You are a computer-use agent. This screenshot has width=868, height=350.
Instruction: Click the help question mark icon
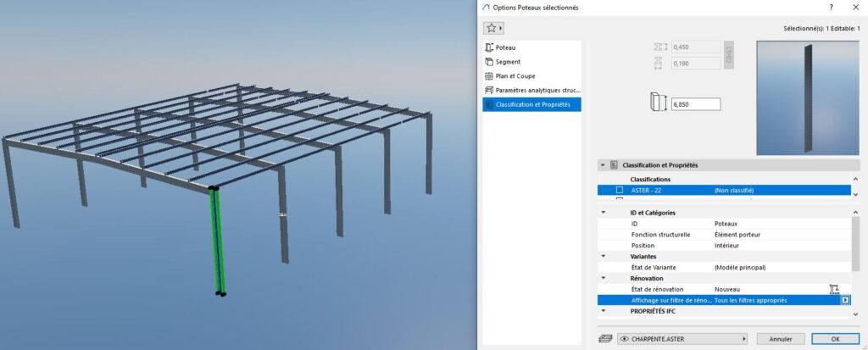819,7
